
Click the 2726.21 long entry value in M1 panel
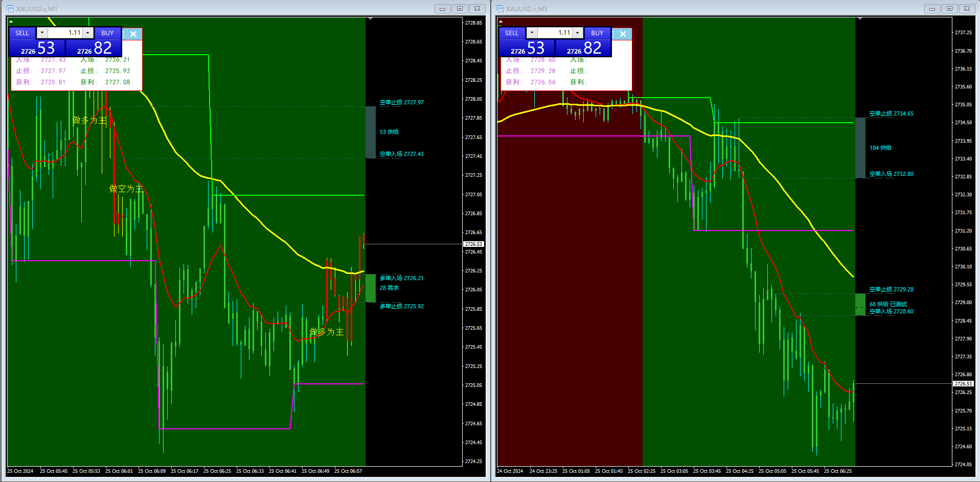pyautogui.click(x=118, y=60)
